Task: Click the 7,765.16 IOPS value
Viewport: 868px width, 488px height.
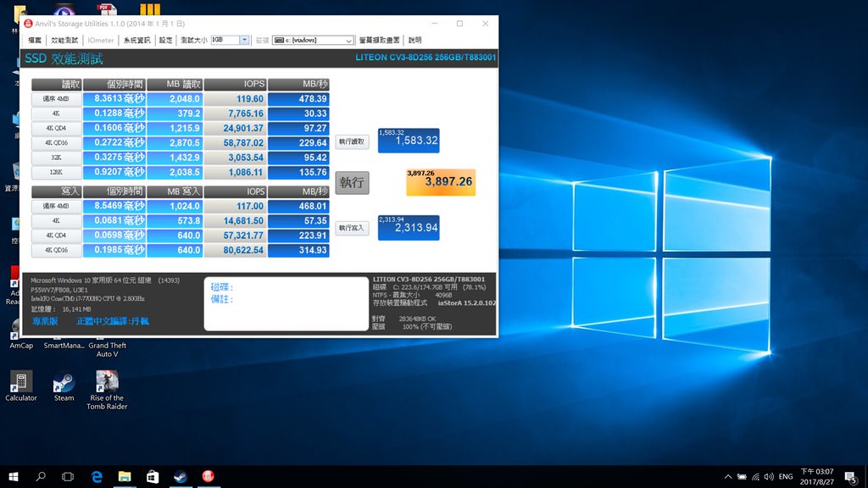Action: [x=236, y=114]
